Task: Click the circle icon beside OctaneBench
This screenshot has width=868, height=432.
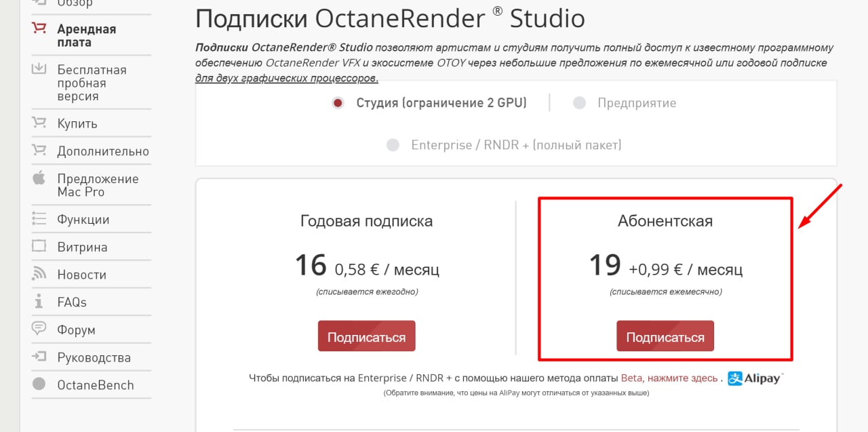Action: coord(39,384)
